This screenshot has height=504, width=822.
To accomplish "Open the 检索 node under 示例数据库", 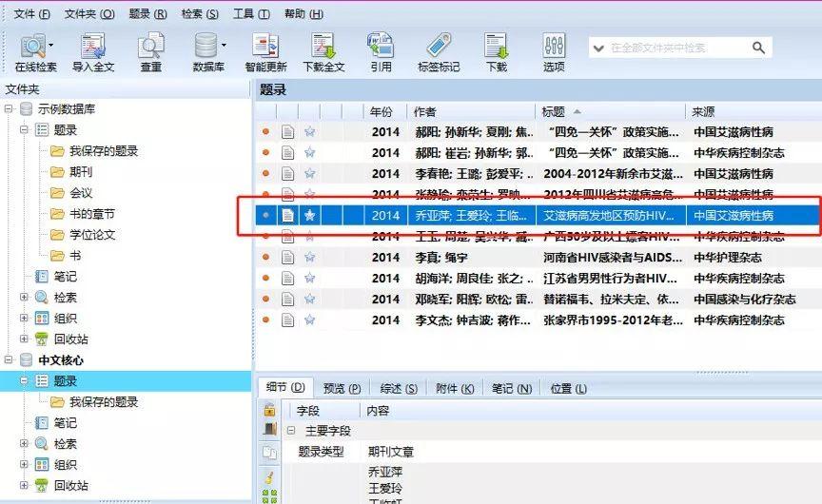I will click(x=65, y=297).
